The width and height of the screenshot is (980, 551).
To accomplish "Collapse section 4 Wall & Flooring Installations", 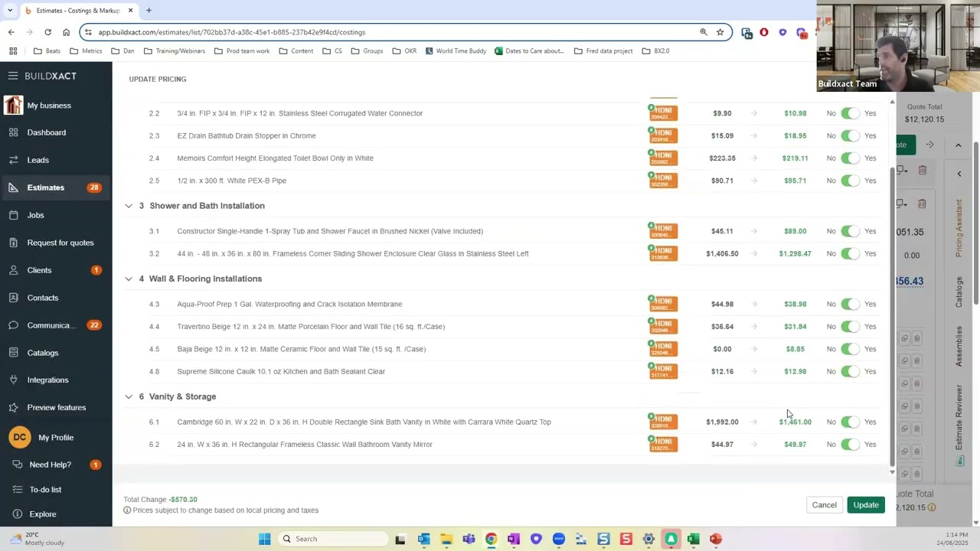I will click(129, 279).
